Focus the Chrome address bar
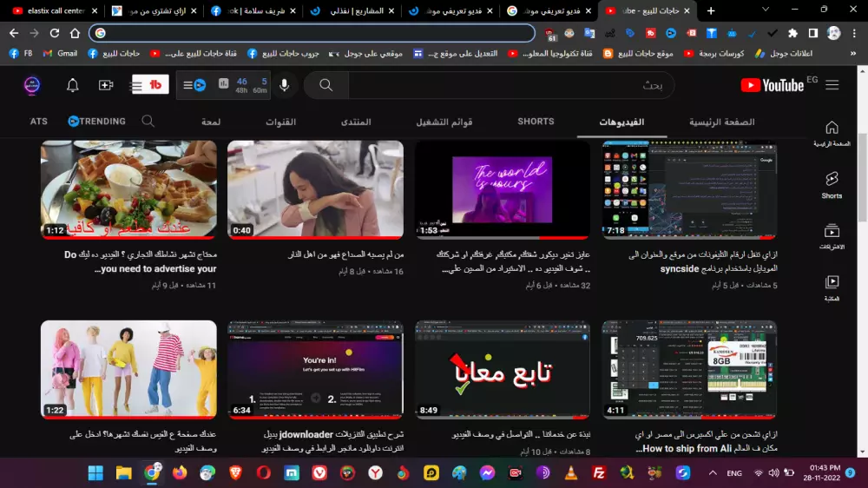Image resolution: width=868 pixels, height=488 pixels. (x=312, y=33)
